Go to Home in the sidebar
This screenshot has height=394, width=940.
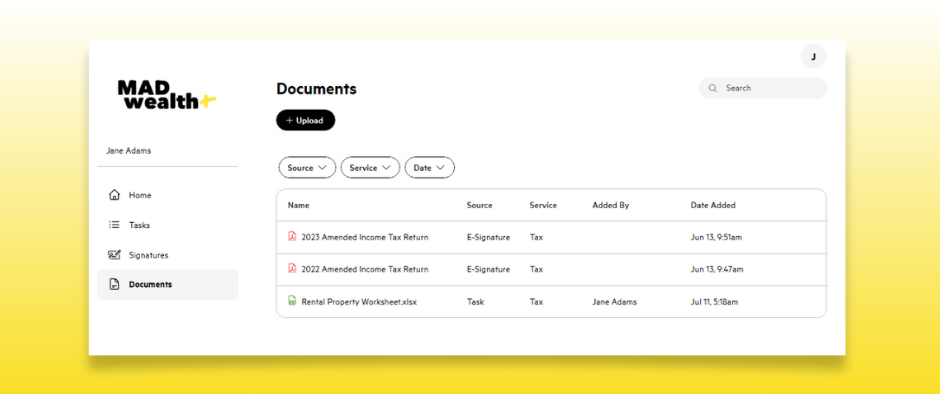point(167,195)
